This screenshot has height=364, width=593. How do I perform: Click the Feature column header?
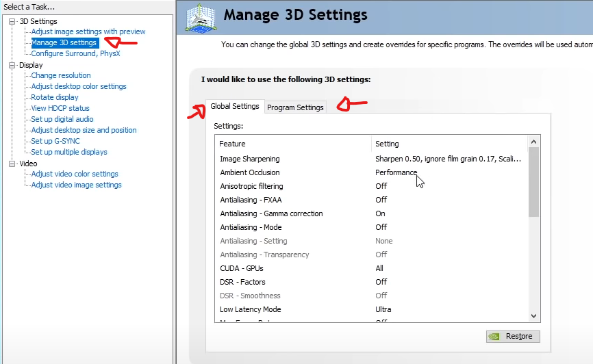[x=233, y=144]
